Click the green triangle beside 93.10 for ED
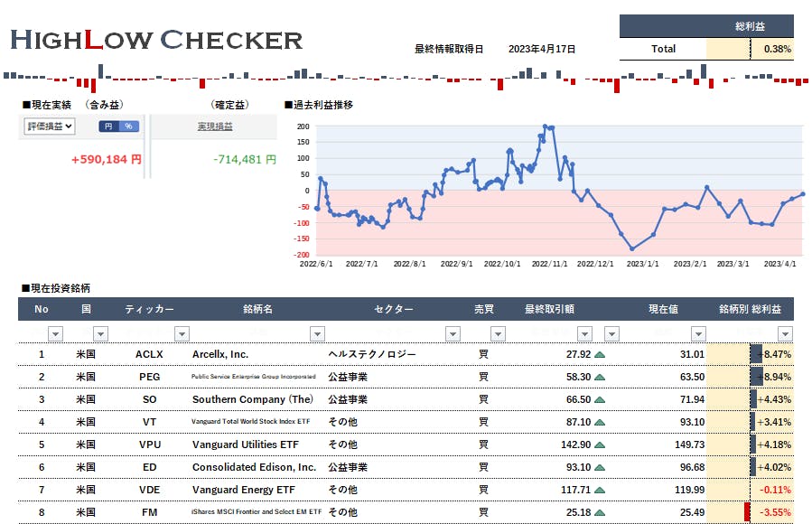Image resolution: width=812 pixels, height=524 pixels. [600, 467]
